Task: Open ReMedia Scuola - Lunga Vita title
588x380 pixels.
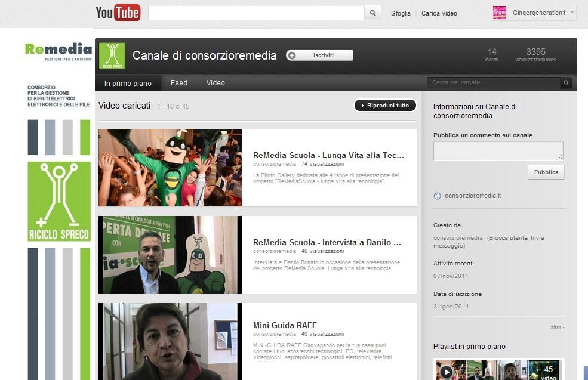Action: pos(328,155)
